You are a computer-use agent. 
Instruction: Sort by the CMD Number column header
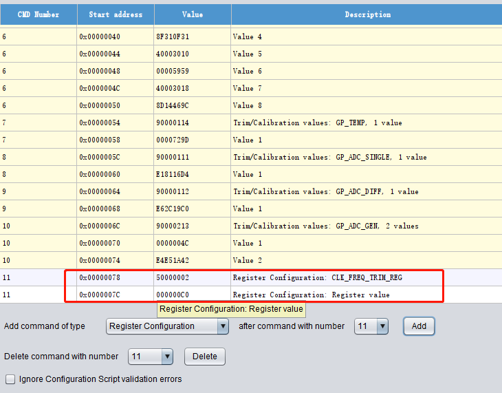[x=38, y=15]
